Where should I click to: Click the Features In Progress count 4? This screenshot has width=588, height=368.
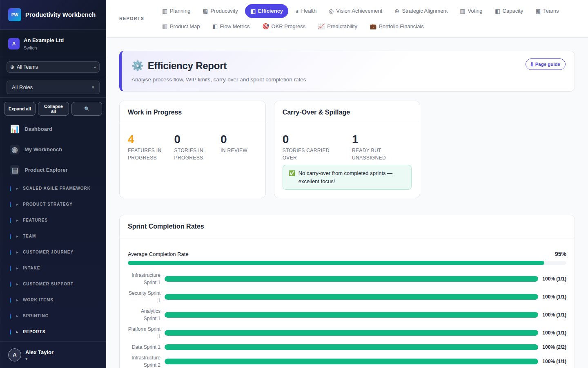click(131, 139)
